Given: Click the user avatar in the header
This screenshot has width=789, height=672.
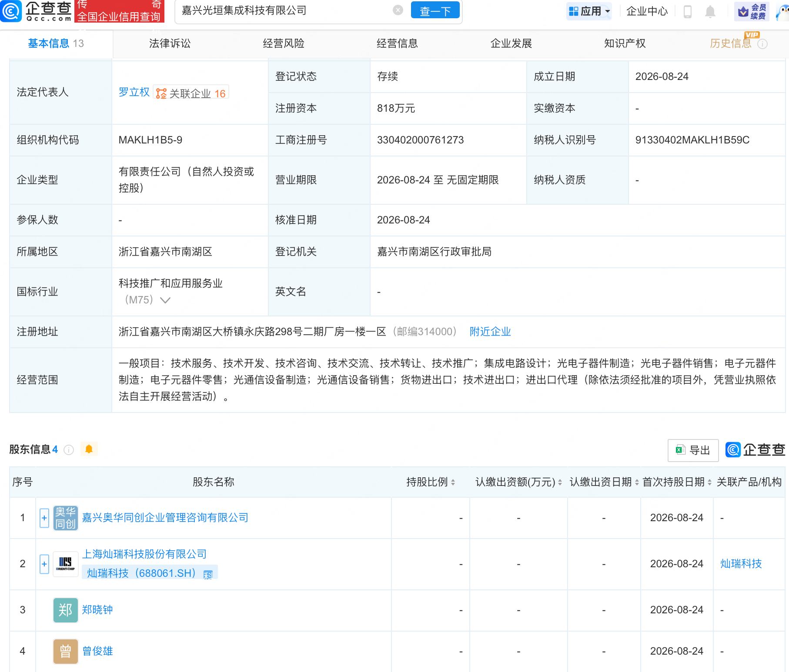Looking at the screenshot, I should (783, 11).
